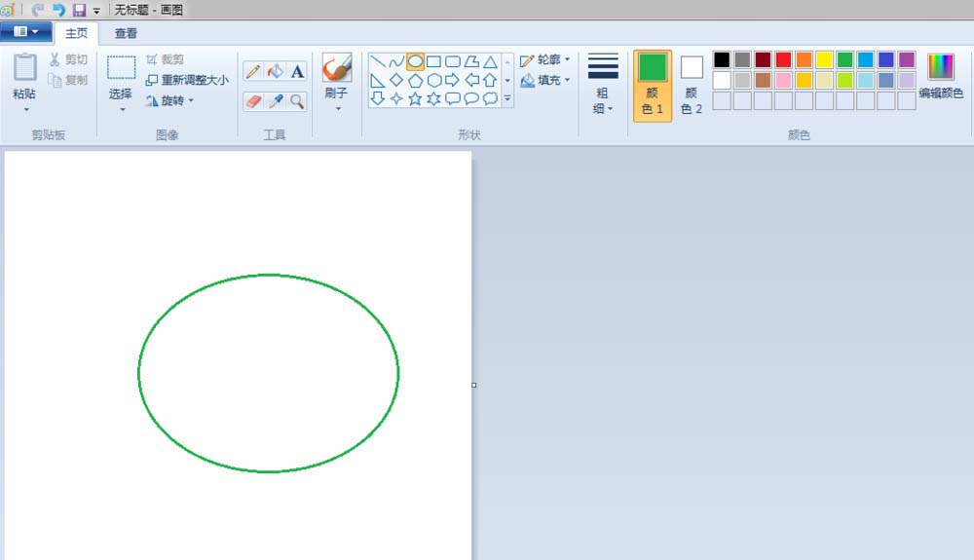Image resolution: width=974 pixels, height=560 pixels.
Task: Choose the Rounded rectangle shape
Action: [x=453, y=61]
